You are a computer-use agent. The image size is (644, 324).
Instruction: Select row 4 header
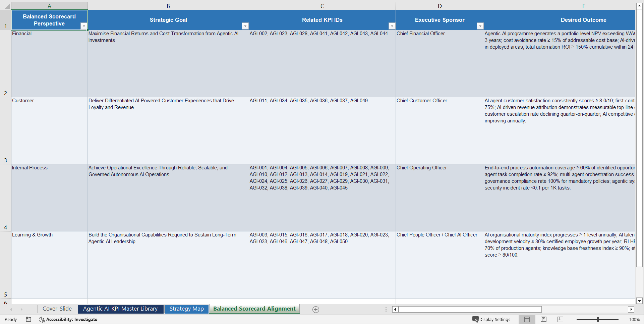tap(5, 198)
